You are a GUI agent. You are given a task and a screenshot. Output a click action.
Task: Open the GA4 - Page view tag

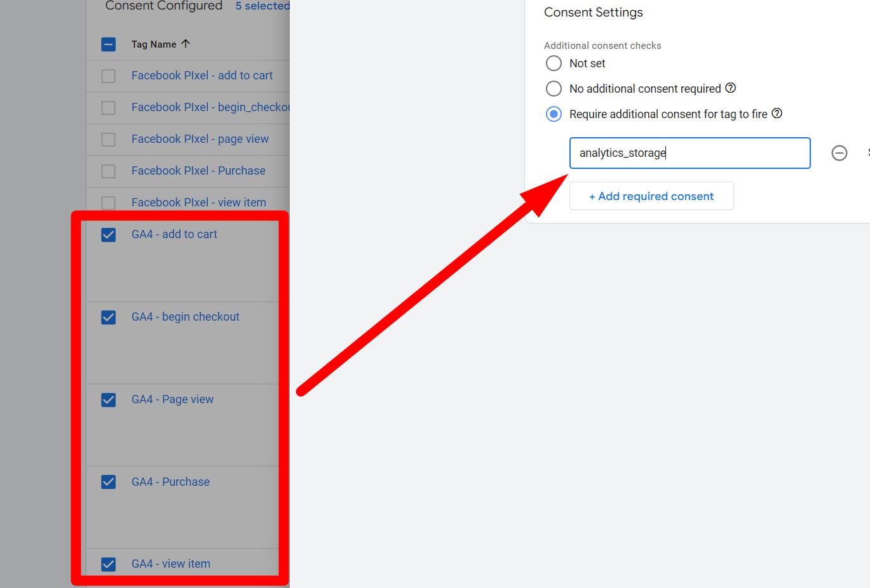pos(172,399)
